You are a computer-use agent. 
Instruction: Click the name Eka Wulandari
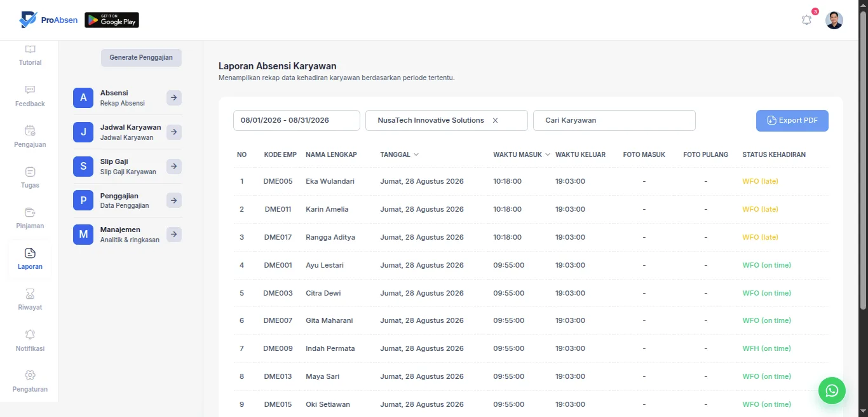tap(330, 181)
